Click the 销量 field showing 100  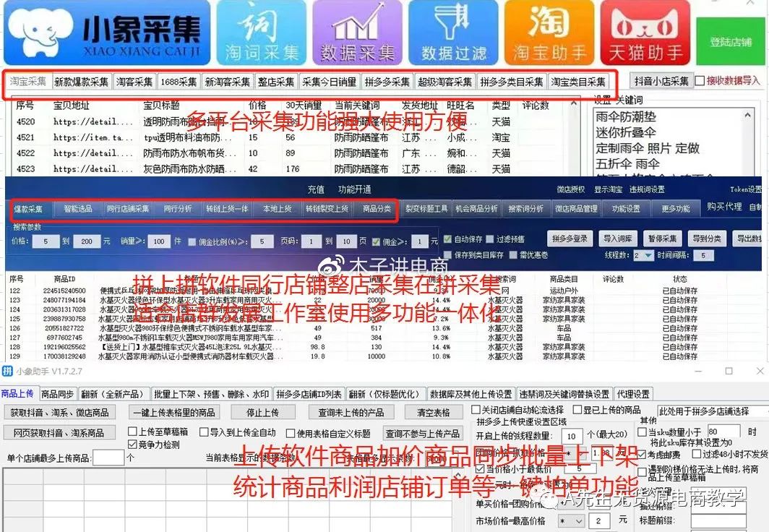pyautogui.click(x=159, y=241)
